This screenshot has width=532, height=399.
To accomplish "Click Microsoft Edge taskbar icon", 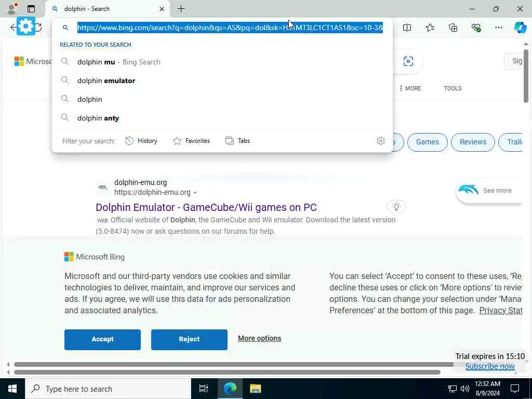I will [x=230, y=389].
